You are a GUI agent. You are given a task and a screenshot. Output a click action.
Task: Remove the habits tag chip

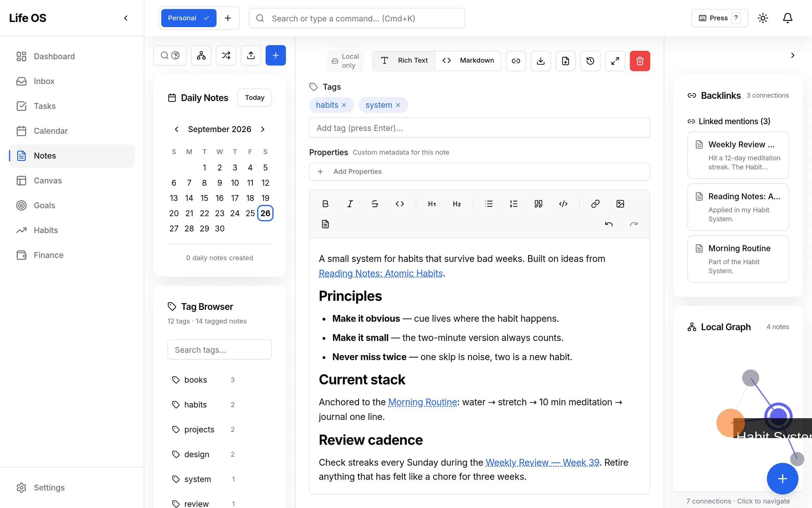click(344, 105)
